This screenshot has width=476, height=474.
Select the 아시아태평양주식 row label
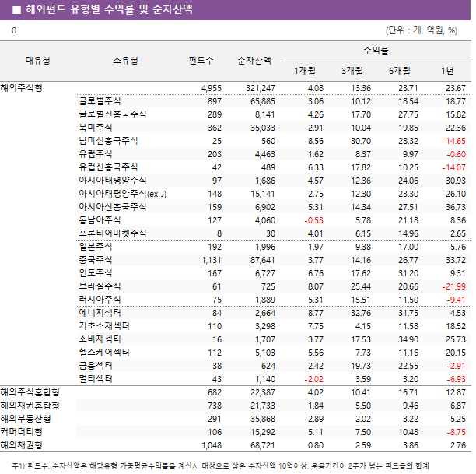(x=112, y=181)
